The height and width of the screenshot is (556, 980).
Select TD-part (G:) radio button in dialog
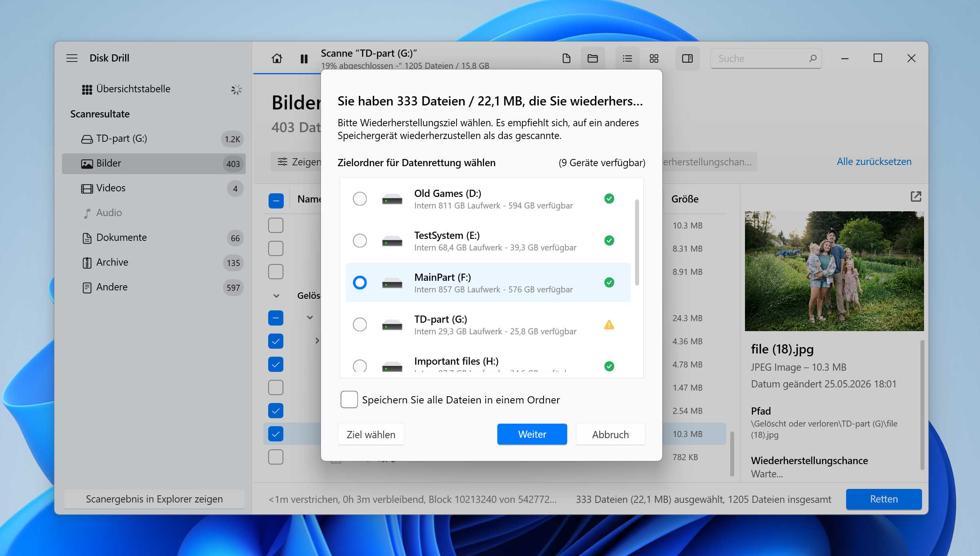[x=360, y=324]
